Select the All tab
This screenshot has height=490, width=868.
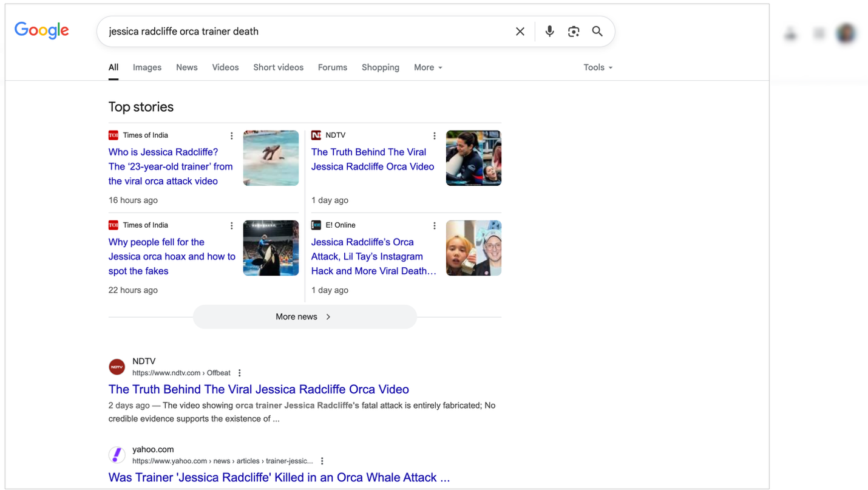tap(114, 67)
